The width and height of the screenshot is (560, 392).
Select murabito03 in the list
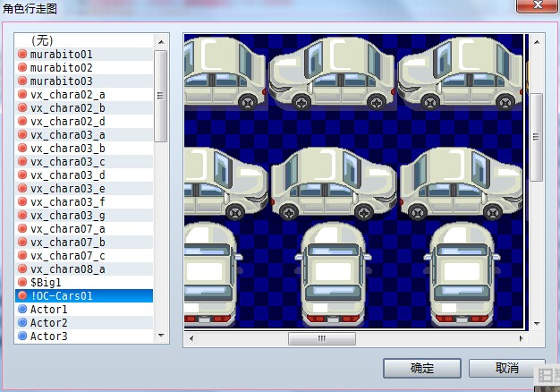pos(84,81)
